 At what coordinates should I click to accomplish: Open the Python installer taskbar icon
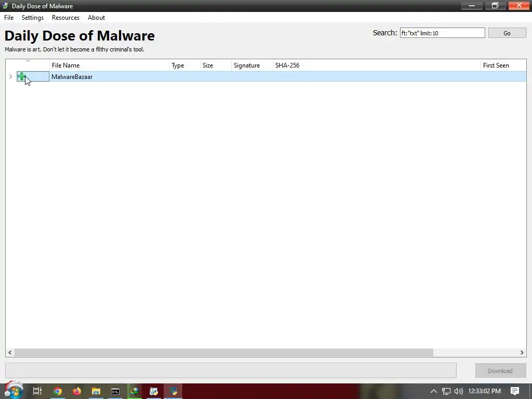(x=154, y=391)
